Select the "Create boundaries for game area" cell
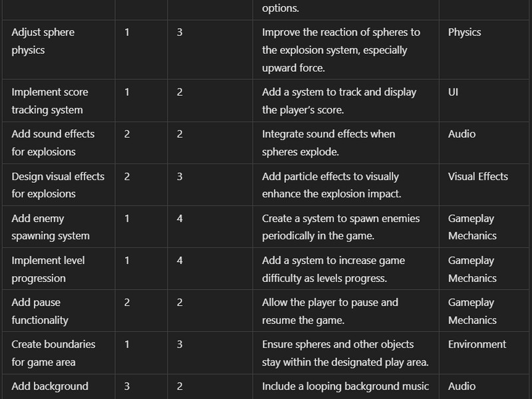Screen dimensions: 532x399 coord(53,353)
